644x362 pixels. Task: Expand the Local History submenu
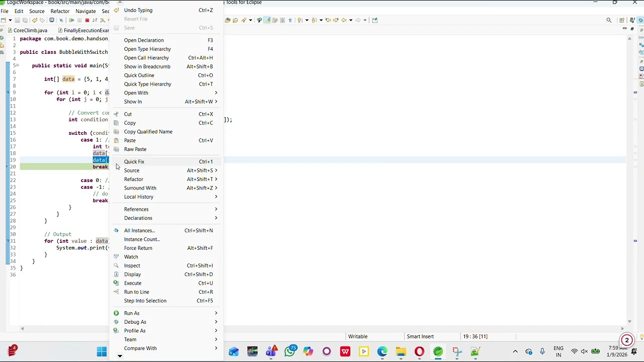click(167, 197)
